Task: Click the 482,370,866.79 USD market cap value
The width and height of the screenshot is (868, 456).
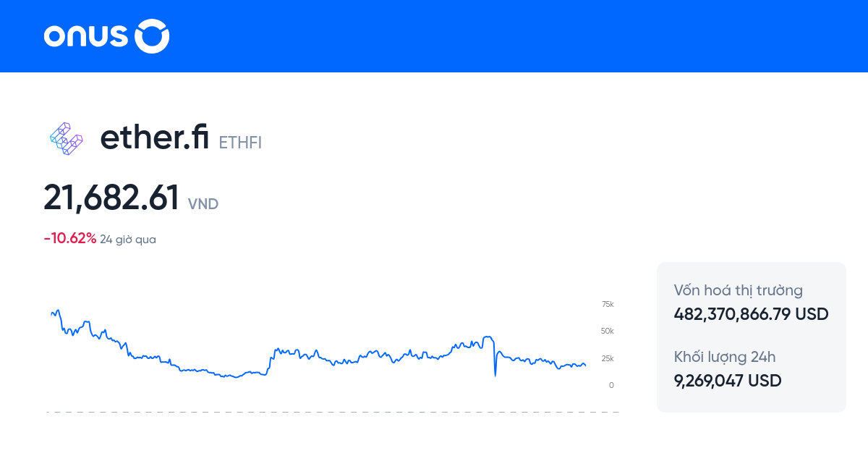Action: pos(750,313)
